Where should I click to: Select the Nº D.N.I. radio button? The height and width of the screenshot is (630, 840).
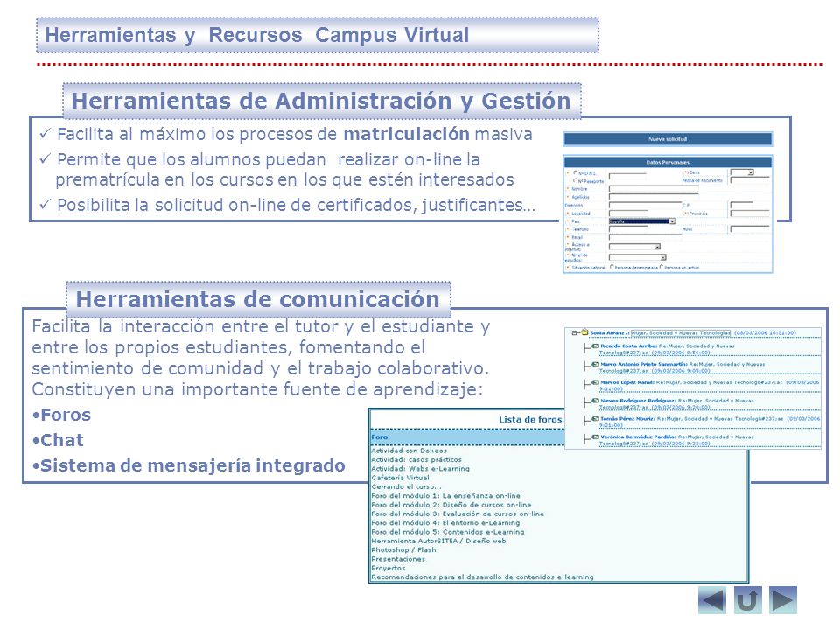point(576,172)
